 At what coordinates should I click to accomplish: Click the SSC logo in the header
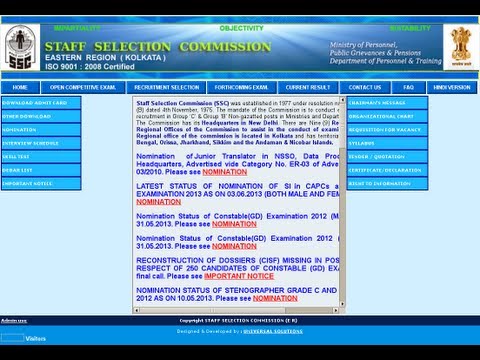click(x=20, y=47)
